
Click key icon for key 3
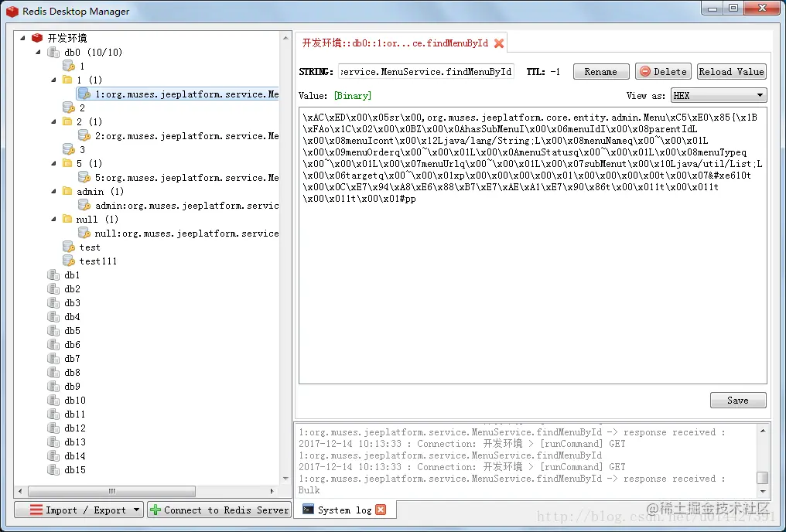pyautogui.click(x=69, y=149)
